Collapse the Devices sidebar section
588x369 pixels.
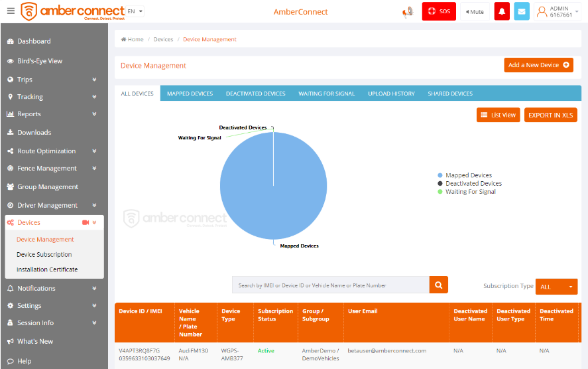tap(54, 222)
